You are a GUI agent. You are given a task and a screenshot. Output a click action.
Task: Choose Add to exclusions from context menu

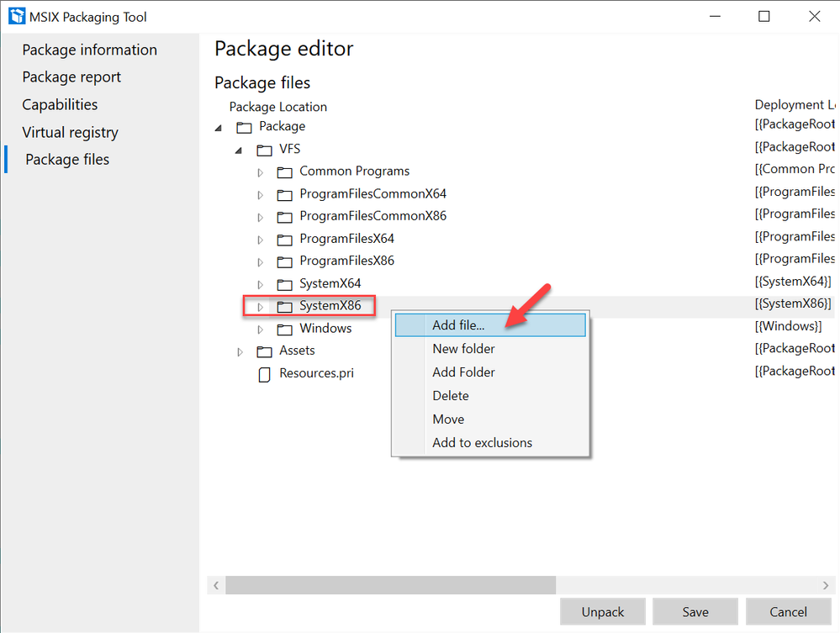tap(490, 443)
